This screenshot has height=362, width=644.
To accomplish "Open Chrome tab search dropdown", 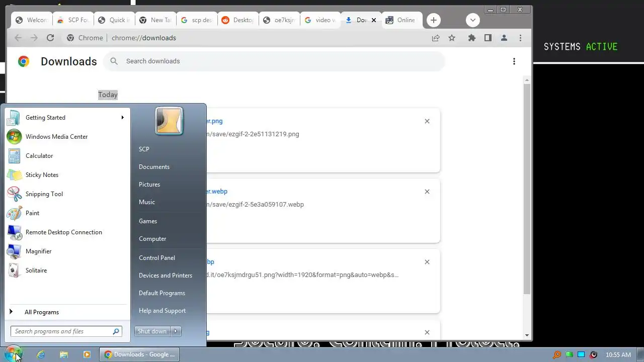I will (x=472, y=20).
